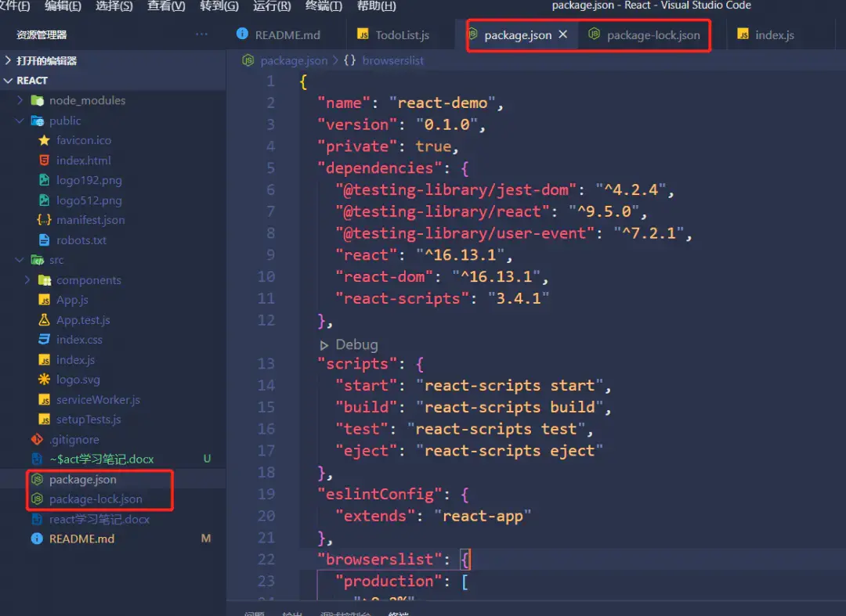The image size is (846, 616).
Task: Open manifest.json file
Action: pyautogui.click(x=90, y=220)
